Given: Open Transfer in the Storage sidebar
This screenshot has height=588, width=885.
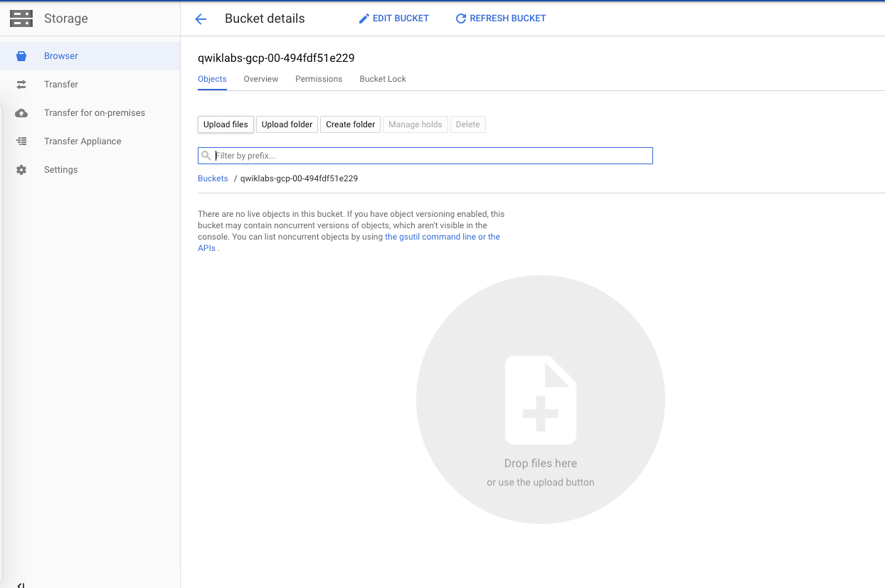Looking at the screenshot, I should [x=90, y=85].
